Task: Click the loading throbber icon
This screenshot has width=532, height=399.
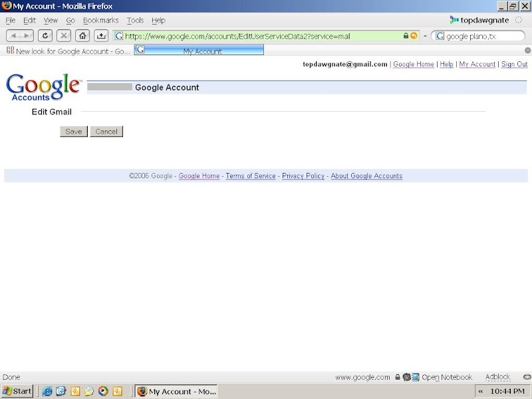Action: pos(519,20)
